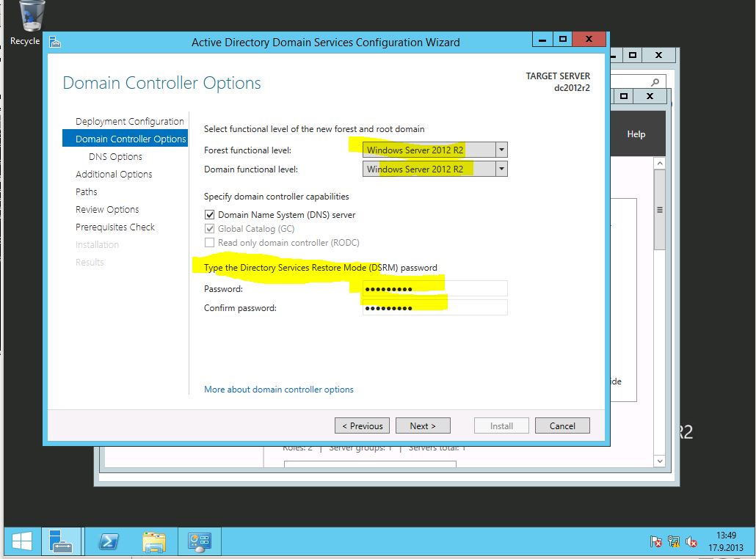Click the clock and date in taskbar
This screenshot has width=756, height=559.
(726, 541)
